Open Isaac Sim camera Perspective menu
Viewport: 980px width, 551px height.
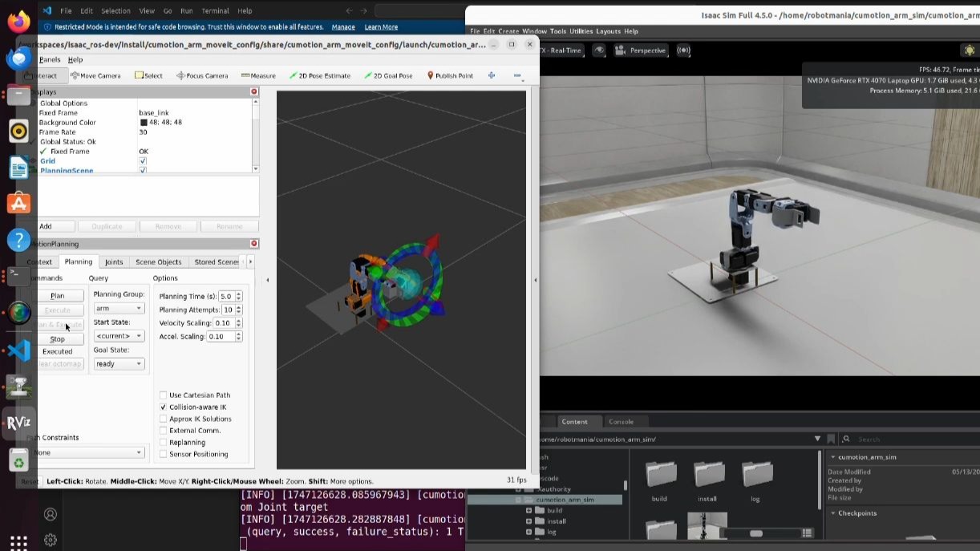[641, 51]
